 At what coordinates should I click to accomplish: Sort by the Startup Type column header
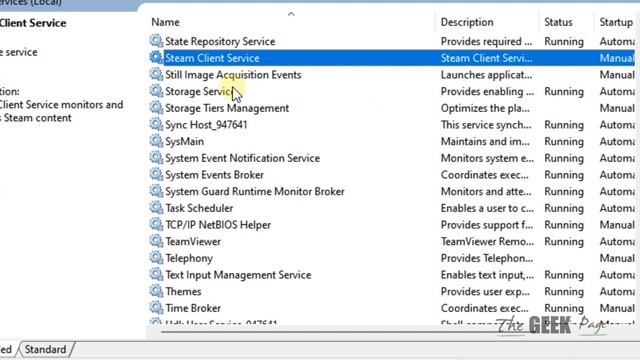[616, 22]
